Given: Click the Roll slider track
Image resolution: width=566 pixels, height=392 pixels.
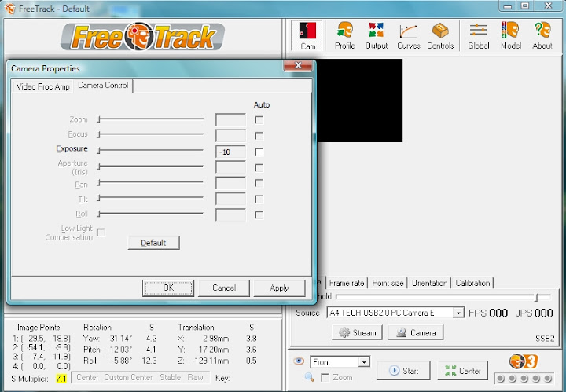Looking at the screenshot, I should click(x=150, y=213).
